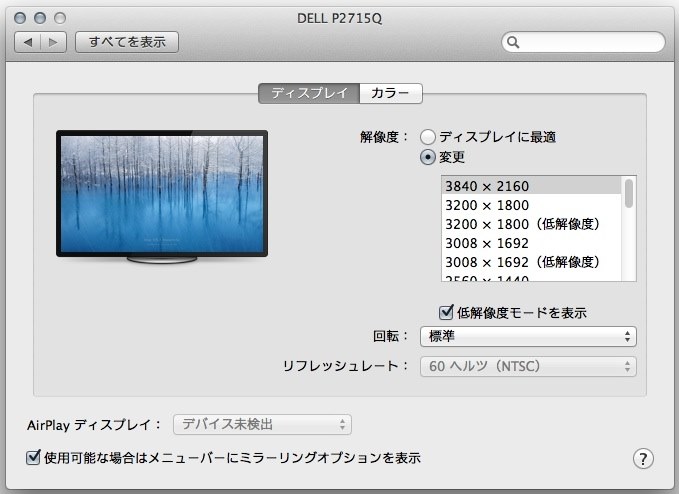Close the DELL P2715Q window

click(x=20, y=18)
